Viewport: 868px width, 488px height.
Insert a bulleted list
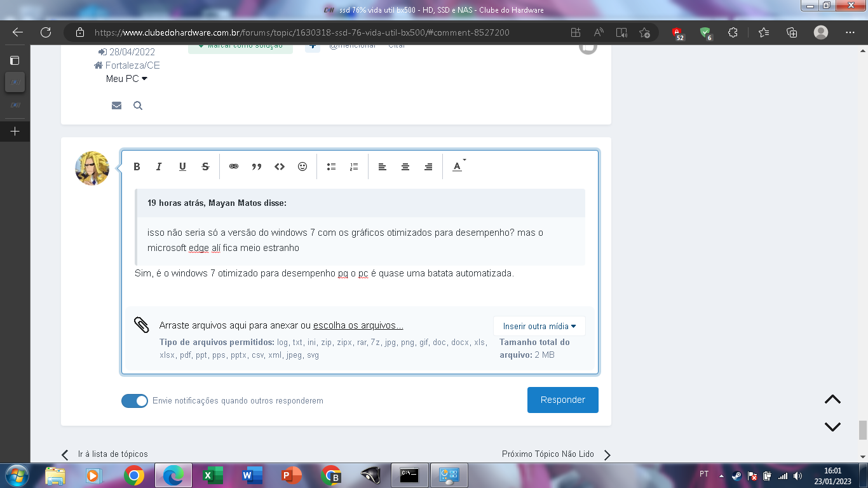click(331, 166)
